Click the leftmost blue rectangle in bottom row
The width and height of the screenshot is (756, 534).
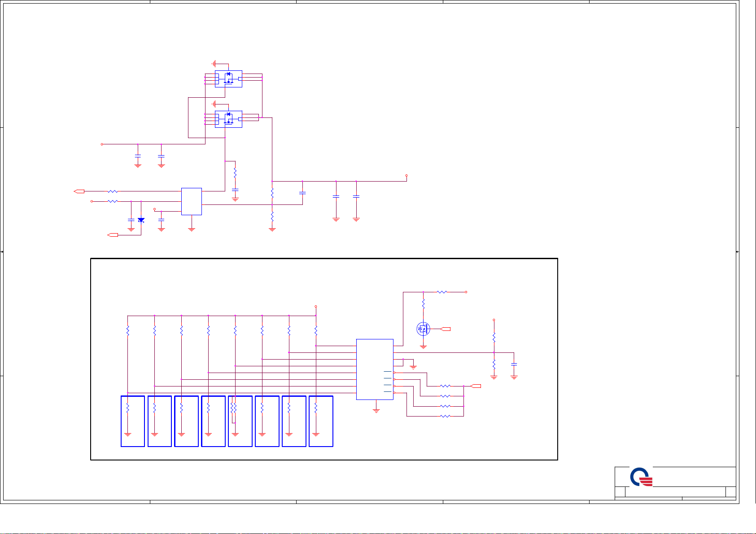pos(133,421)
